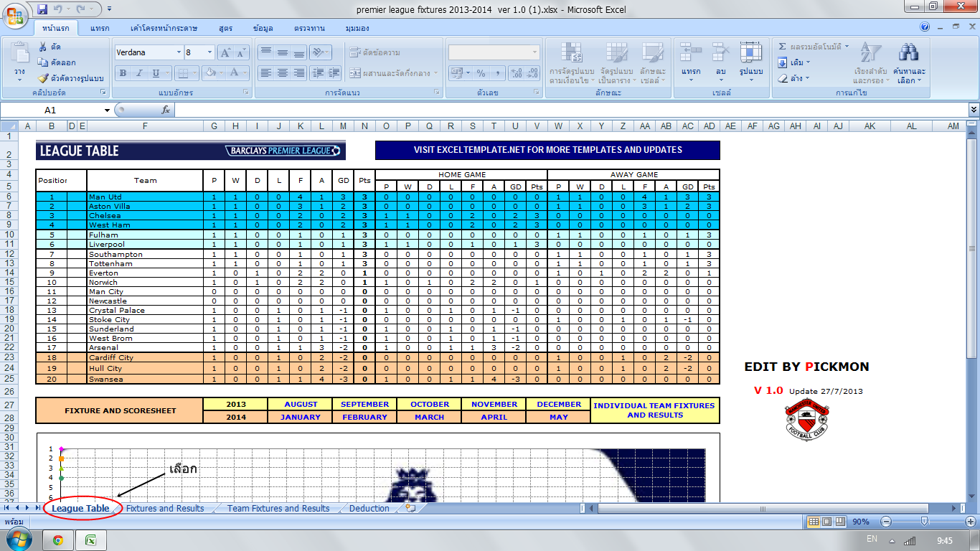The image size is (980, 551).
Task: Open Individual Team Fixtures and Results
Action: 655,410
